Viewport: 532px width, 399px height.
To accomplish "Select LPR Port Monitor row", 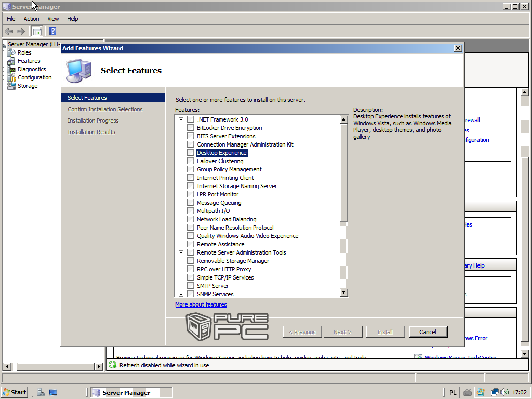I will [218, 194].
